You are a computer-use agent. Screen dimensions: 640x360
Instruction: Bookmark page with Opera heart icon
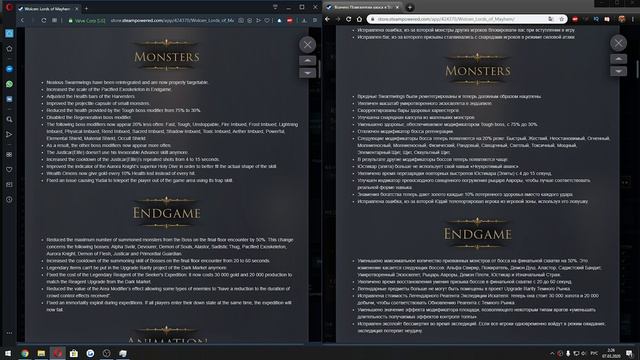267,20
